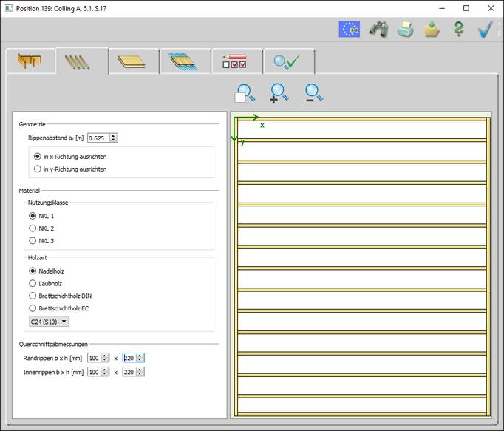Viewport: 504px width, 431px height.
Task: Choose Laubholz as Holzart
Action: [x=33, y=283]
